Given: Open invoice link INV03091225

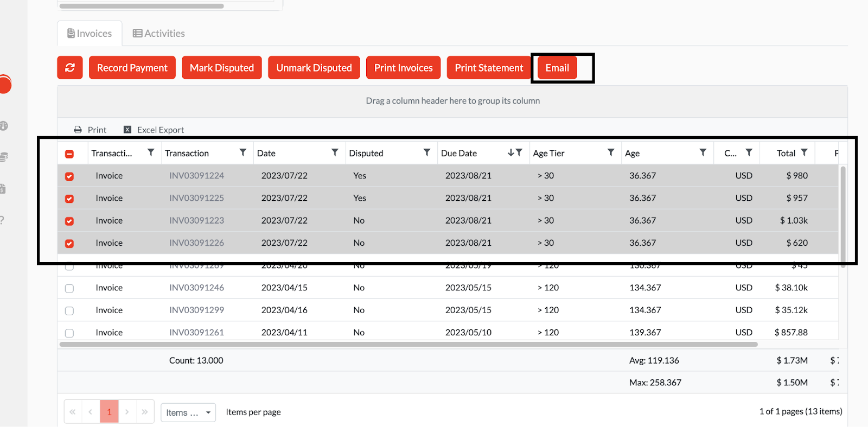Looking at the screenshot, I should [x=196, y=198].
